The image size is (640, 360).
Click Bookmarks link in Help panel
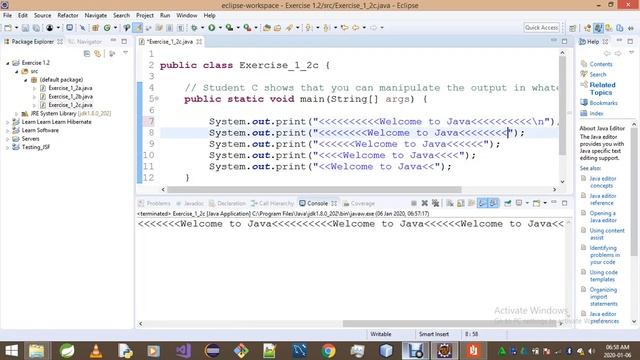(x=603, y=103)
